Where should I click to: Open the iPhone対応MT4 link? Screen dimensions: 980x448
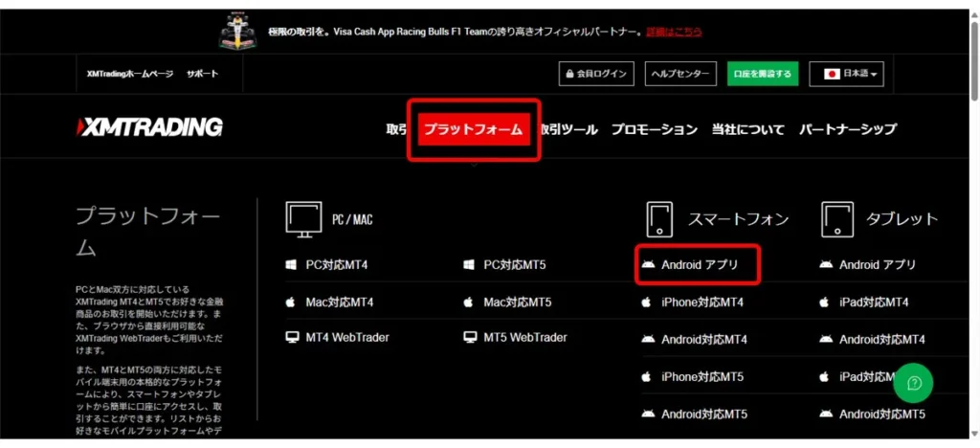pyautogui.click(x=702, y=302)
